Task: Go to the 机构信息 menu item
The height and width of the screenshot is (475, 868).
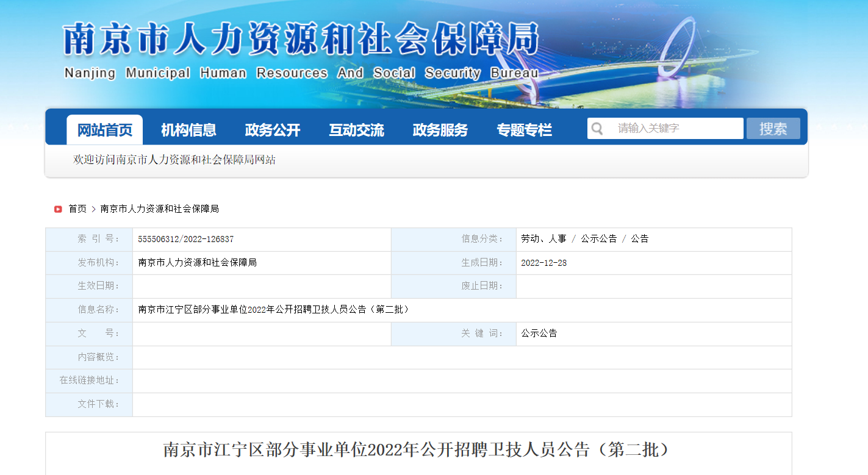Action: click(x=188, y=130)
